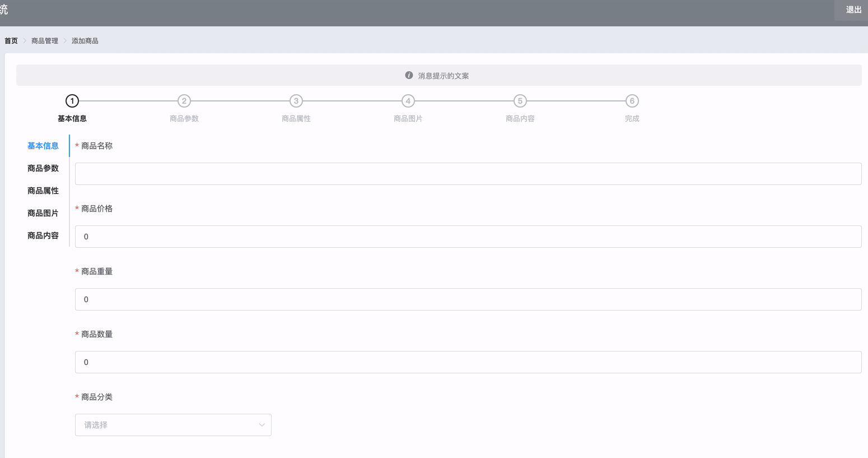Open the 商品分类 请选择 dropdown
Image resolution: width=868 pixels, height=458 pixels.
[x=173, y=425]
